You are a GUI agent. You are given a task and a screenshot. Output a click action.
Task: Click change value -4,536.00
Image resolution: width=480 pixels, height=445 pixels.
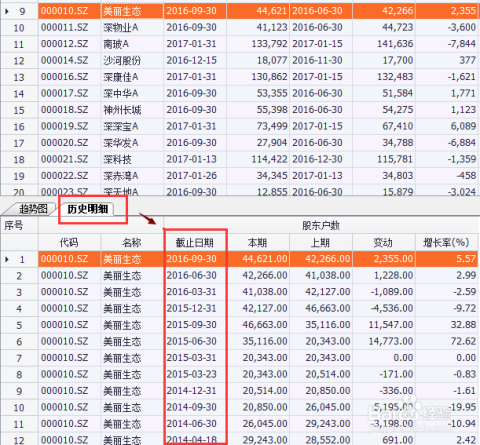click(392, 308)
